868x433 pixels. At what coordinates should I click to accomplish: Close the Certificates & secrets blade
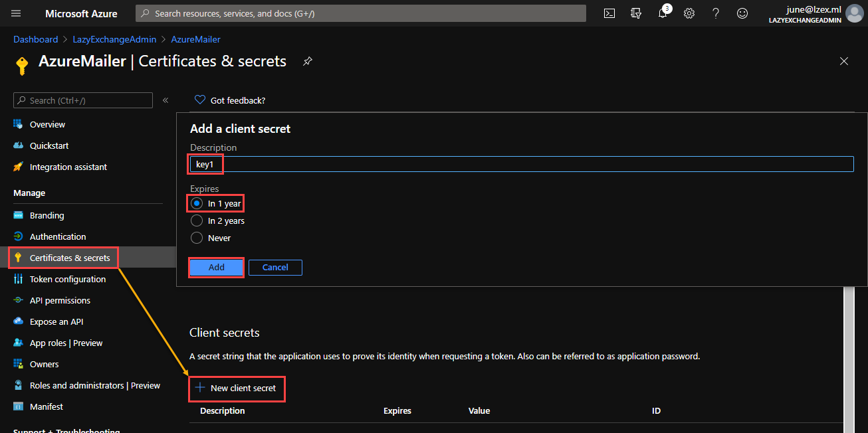[844, 61]
